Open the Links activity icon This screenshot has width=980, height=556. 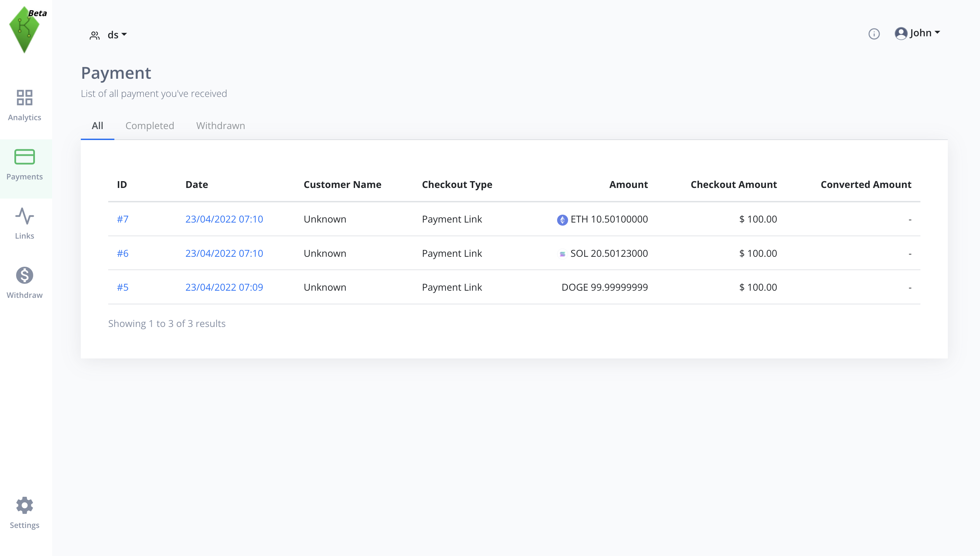[24, 216]
